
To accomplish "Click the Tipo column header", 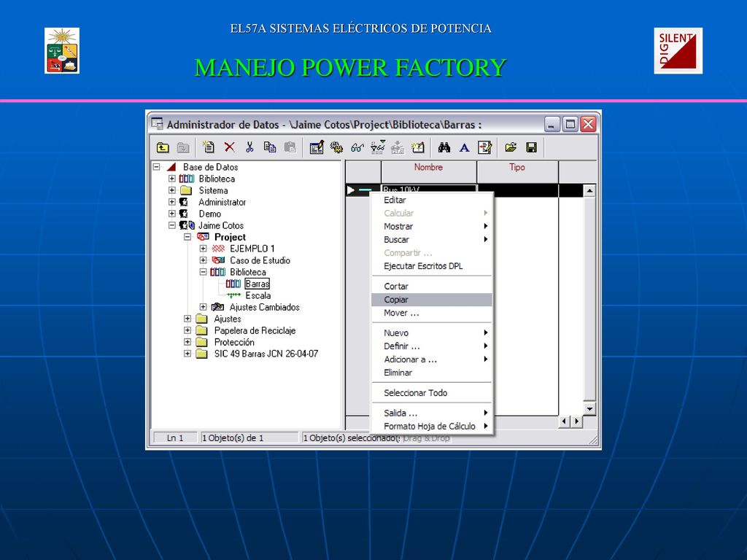I will point(517,172).
